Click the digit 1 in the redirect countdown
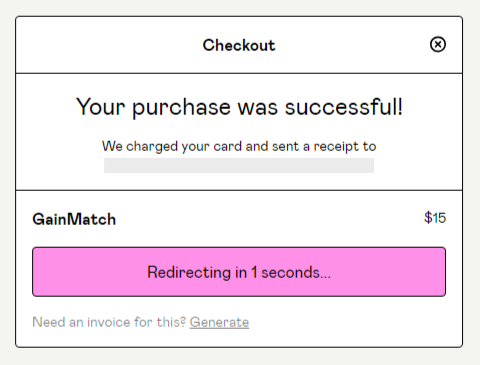The width and height of the screenshot is (480, 365). tap(254, 272)
